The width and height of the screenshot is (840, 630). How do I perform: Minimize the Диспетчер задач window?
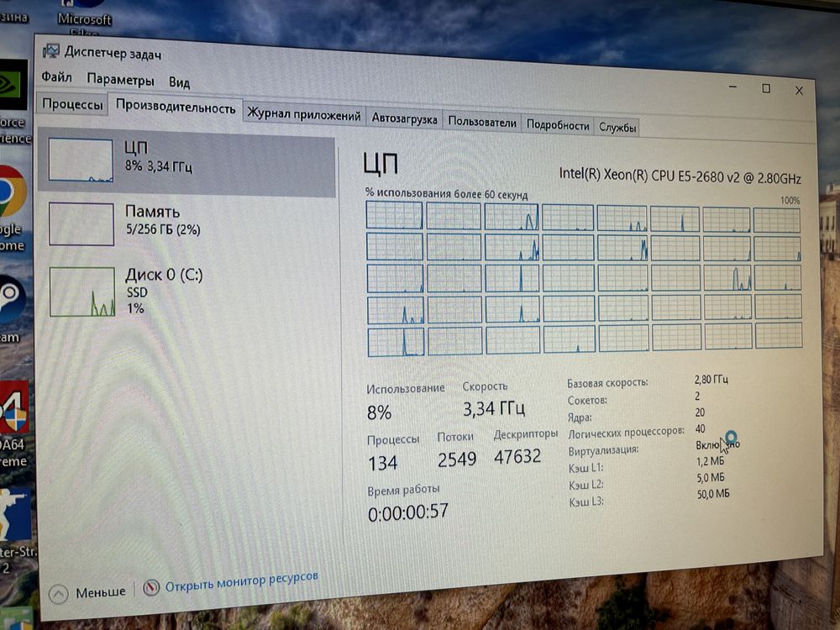click(x=733, y=87)
